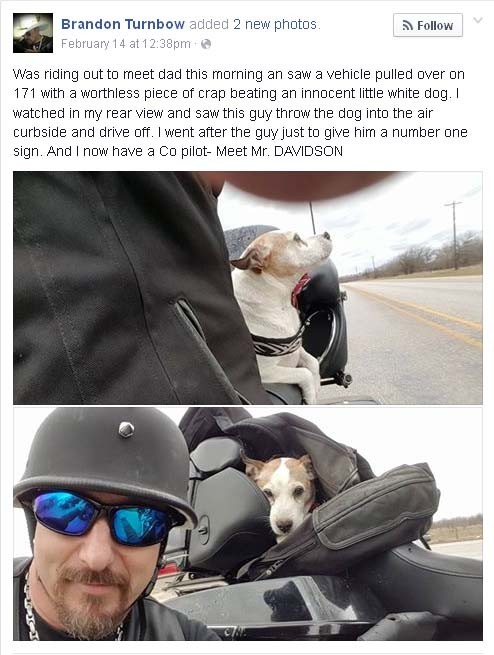The image size is (494, 655).
Task: Click the black jacket sleeve in the top photo
Action: [125, 288]
